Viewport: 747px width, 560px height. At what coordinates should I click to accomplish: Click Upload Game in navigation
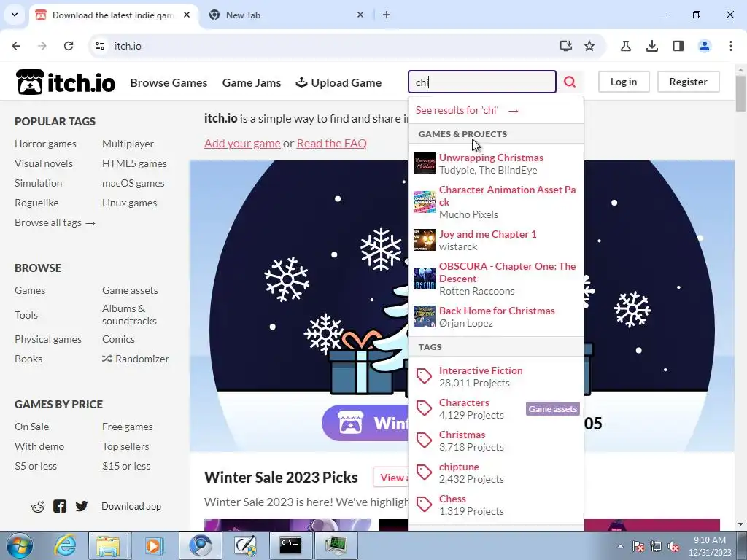338,83
